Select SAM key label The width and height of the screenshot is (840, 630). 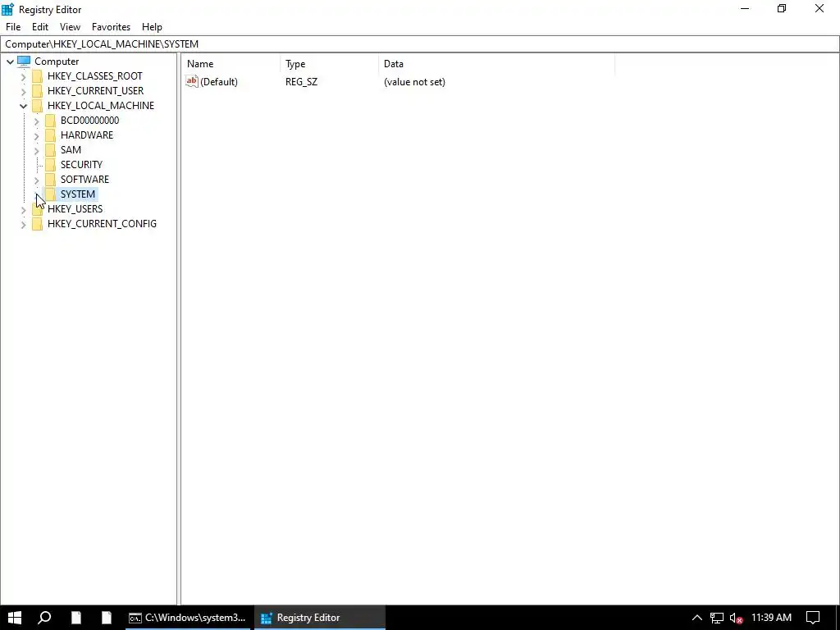point(71,149)
